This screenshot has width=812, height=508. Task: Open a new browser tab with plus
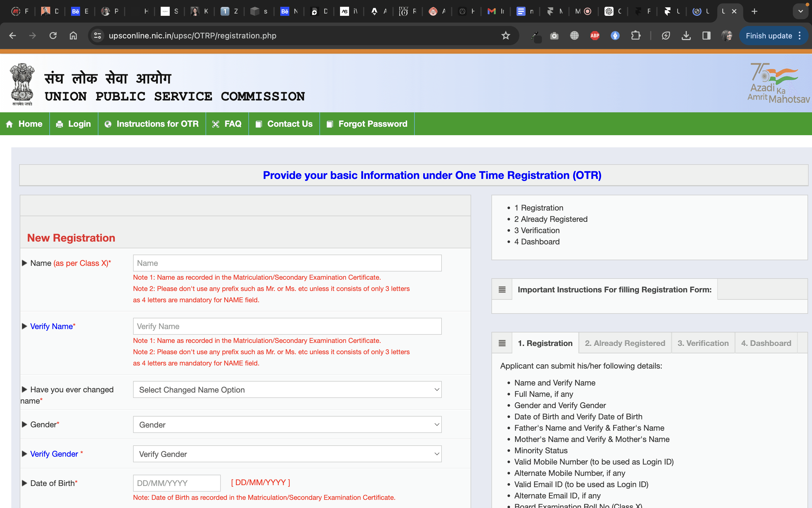coord(754,11)
